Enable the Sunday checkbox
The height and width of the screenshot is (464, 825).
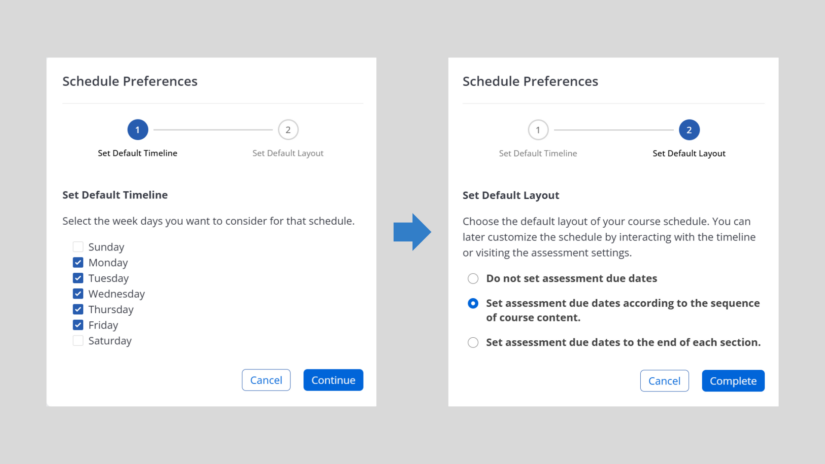click(x=78, y=247)
